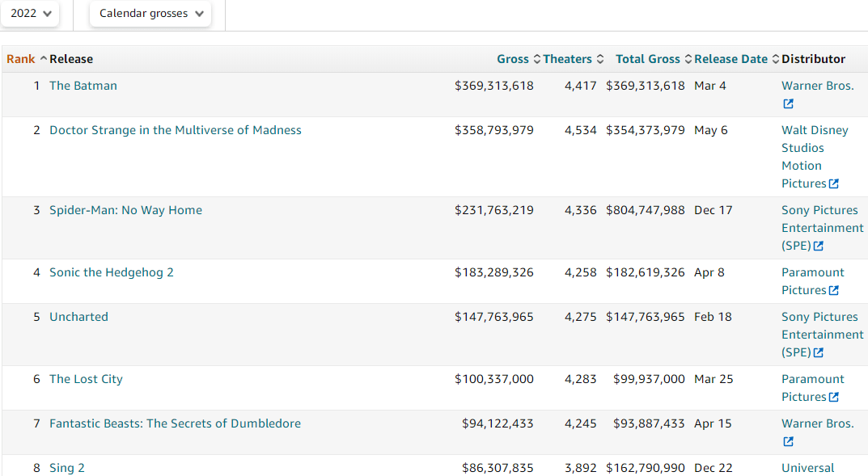Click external link icon for Fantastic Beasts' Warner Bros.
This screenshot has height=476, width=868.
(788, 442)
